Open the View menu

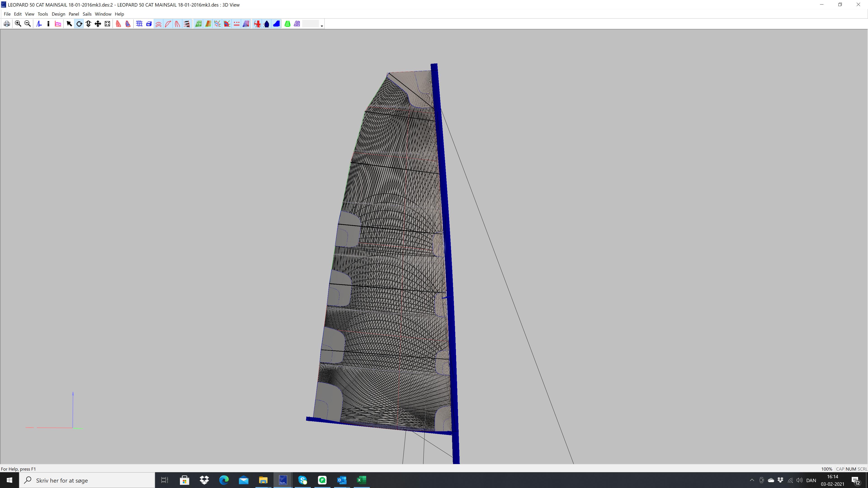(x=30, y=14)
